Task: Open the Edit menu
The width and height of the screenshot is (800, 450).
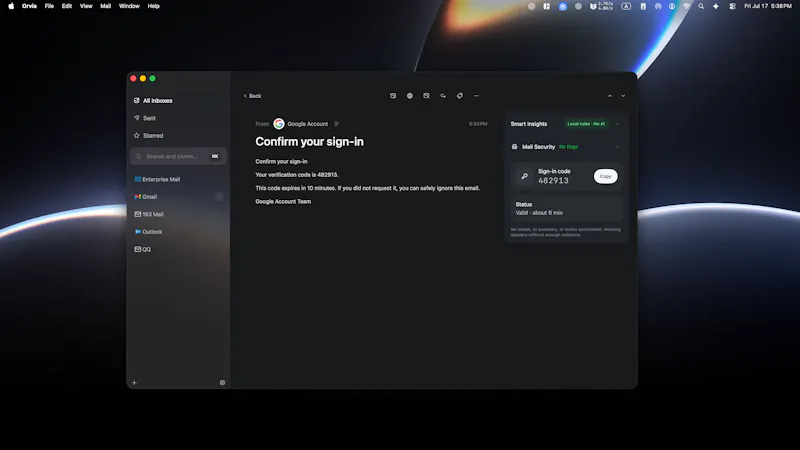Action: 67,6
